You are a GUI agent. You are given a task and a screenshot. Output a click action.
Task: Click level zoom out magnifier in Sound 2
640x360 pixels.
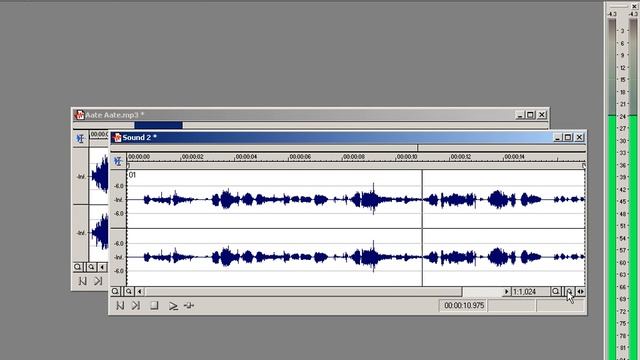(116, 291)
